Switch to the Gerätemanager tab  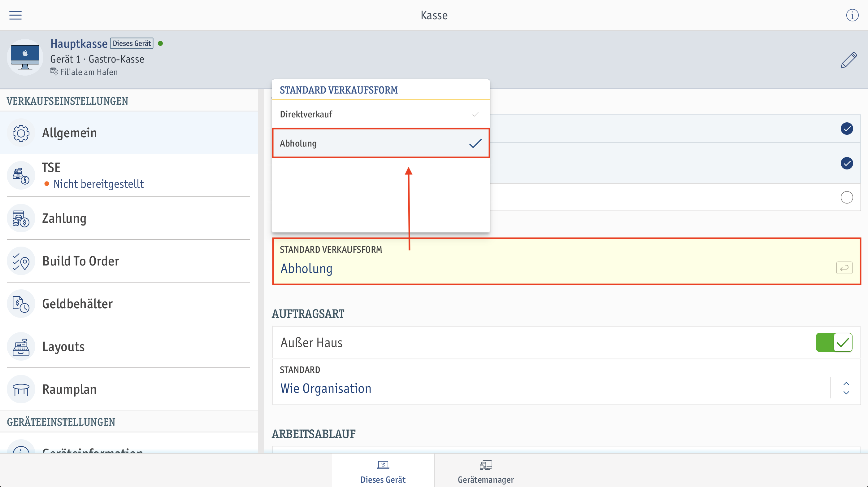[486, 471]
